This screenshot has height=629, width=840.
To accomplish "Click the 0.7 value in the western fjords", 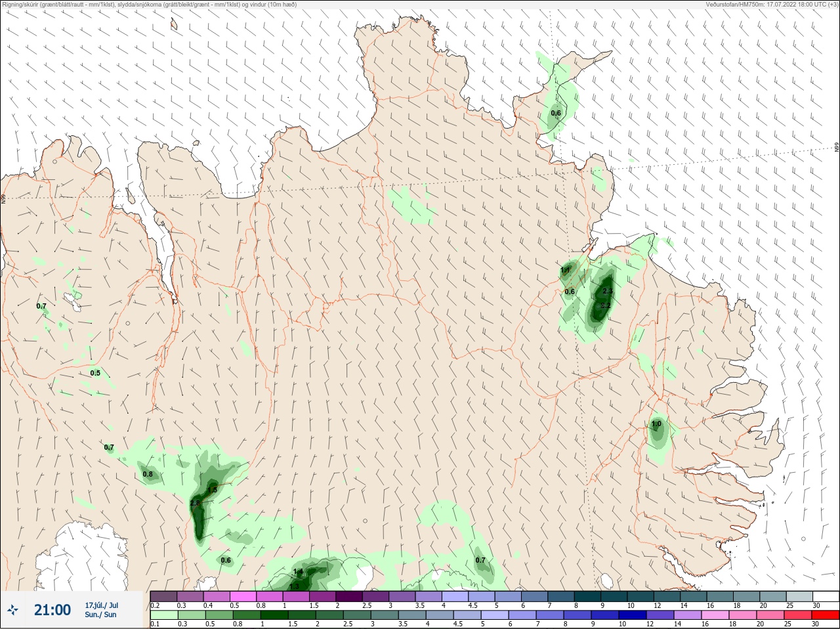I will (41, 306).
